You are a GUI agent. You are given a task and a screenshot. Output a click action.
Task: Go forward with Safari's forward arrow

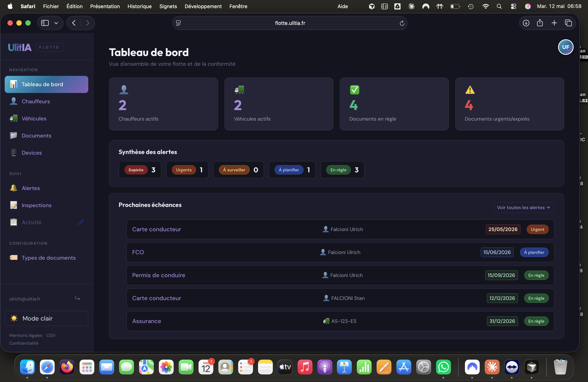87,23
